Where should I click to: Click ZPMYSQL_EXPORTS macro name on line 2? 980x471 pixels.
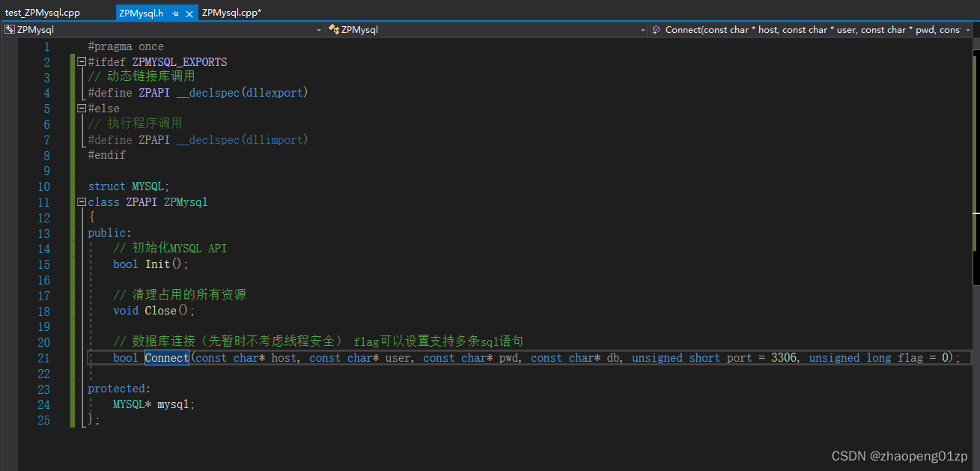[180, 62]
